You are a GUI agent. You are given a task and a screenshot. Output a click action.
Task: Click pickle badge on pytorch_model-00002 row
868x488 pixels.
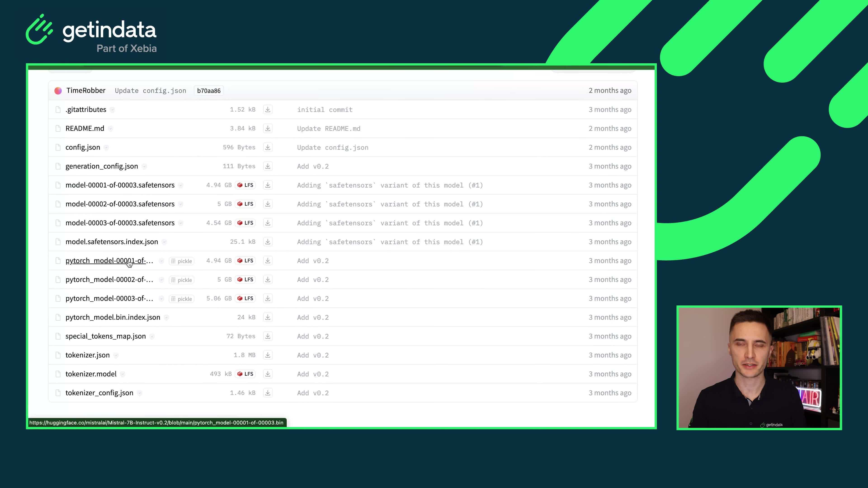click(x=181, y=280)
